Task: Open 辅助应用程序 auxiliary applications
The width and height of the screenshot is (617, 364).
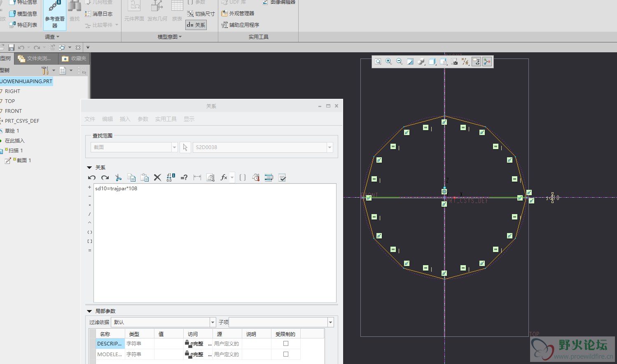Action: (240, 25)
